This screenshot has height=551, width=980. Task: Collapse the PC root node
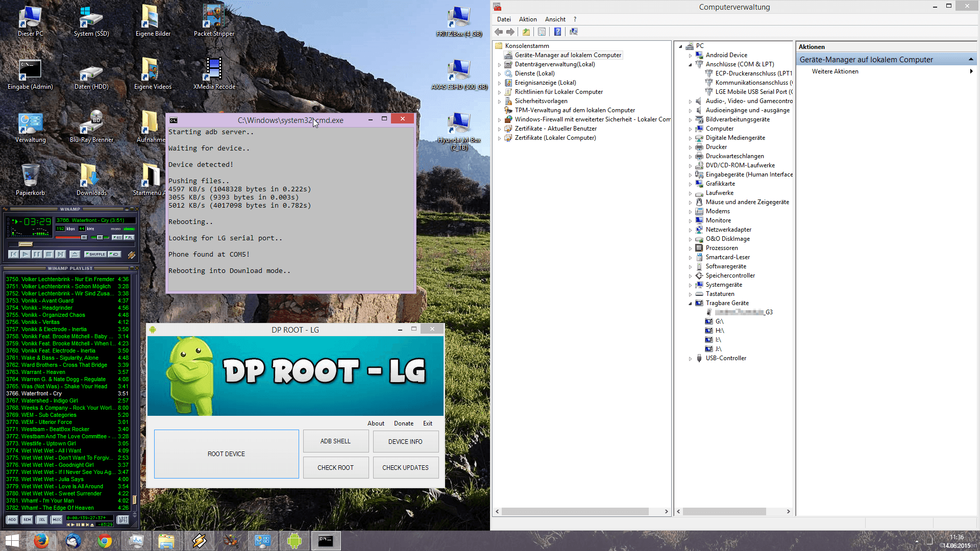pos(680,46)
